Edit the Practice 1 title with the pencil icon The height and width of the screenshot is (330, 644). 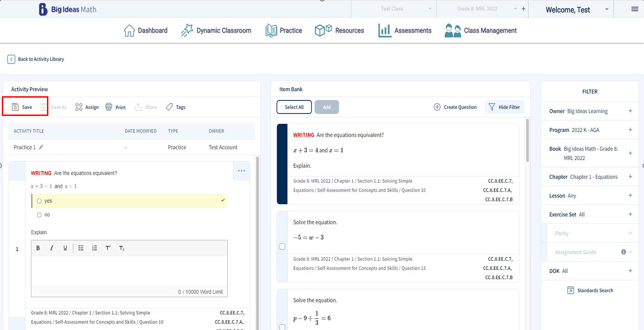41,147
